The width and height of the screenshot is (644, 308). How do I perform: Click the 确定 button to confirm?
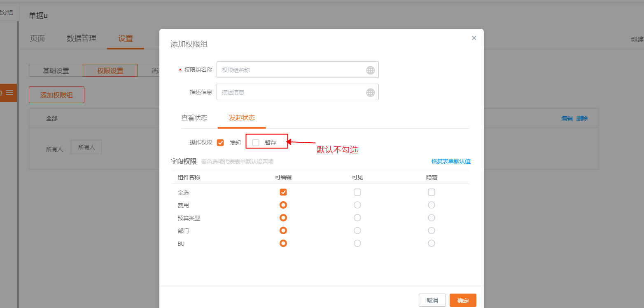pos(463,300)
